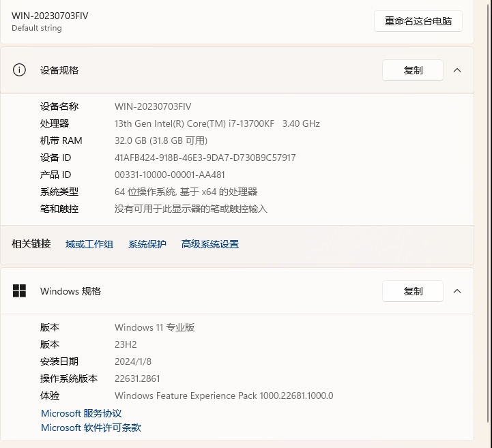This screenshot has height=448, width=492.
Task: Select the OS build value 22631.2861
Action: tap(137, 378)
